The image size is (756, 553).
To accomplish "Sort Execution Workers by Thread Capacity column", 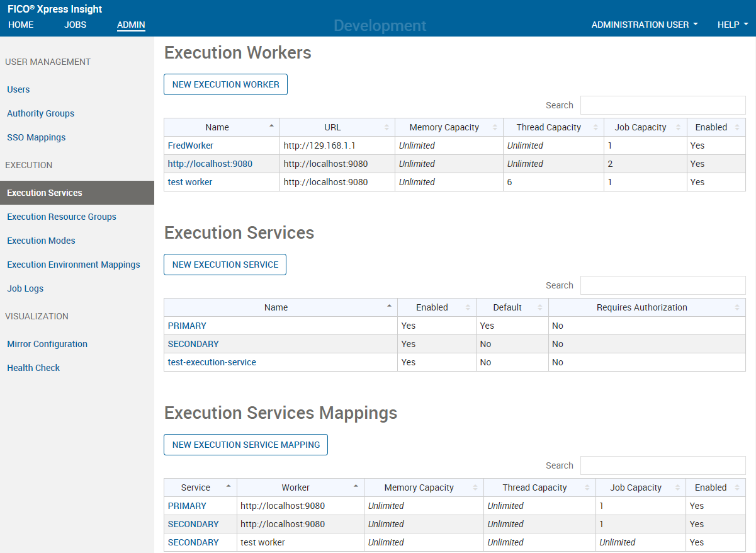I will (x=548, y=127).
